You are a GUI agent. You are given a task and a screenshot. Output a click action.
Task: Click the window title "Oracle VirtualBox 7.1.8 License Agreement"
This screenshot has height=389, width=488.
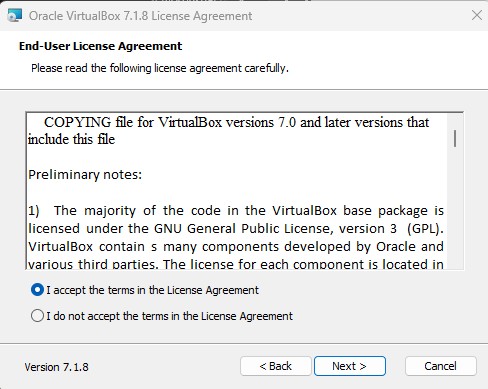pos(140,16)
